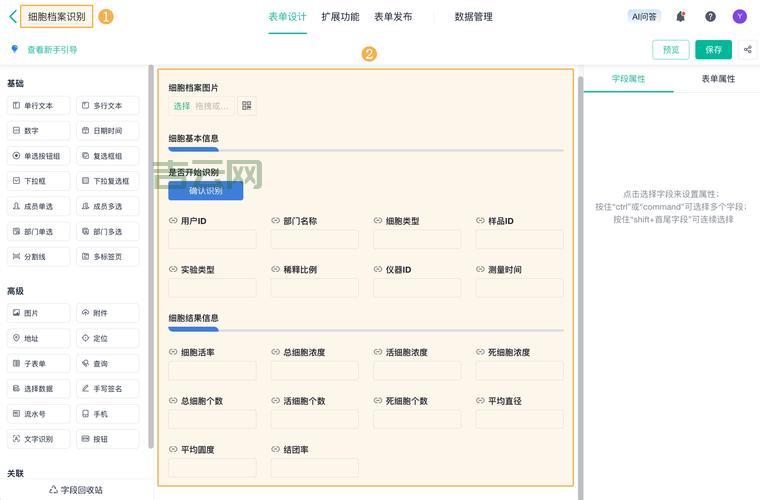This screenshot has width=760, height=500.
Task: Add a 查询 component
Action: (108, 363)
